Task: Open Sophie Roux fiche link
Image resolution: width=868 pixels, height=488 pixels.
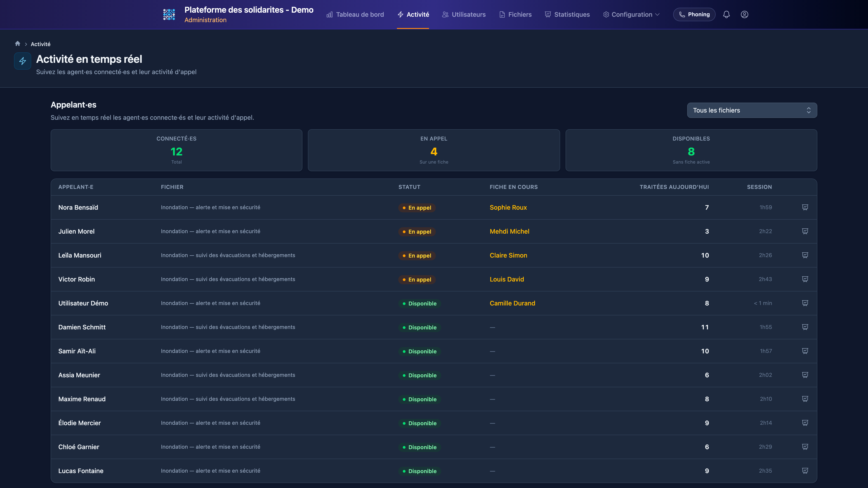Action: click(508, 207)
